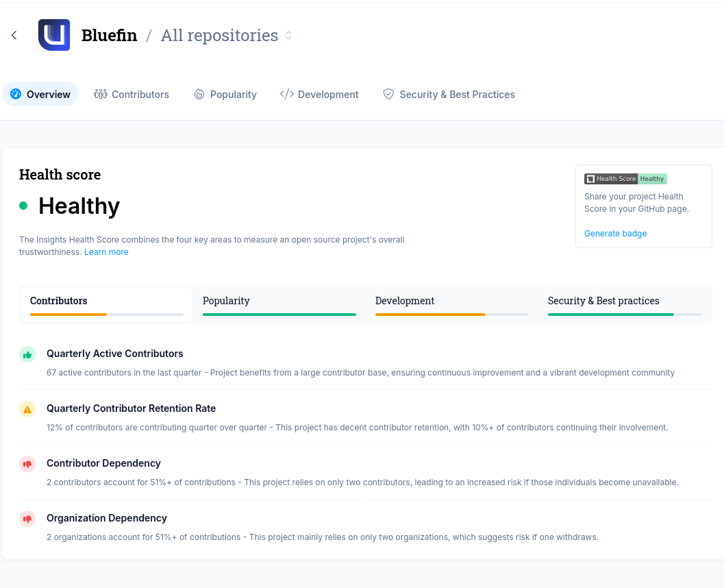Image resolution: width=724 pixels, height=588 pixels.
Task: Click the Bluefin project logo
Action: [54, 35]
